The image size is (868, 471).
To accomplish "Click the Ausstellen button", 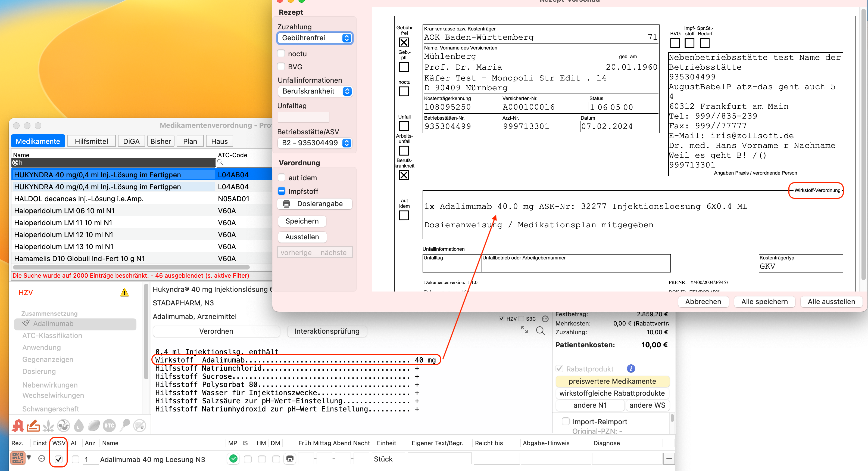I will tap(302, 237).
